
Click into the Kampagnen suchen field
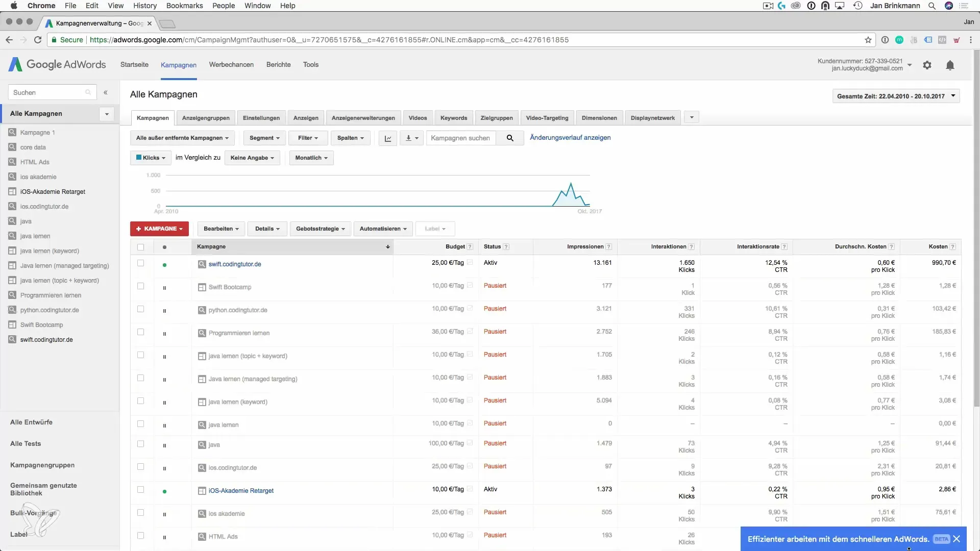coord(460,138)
